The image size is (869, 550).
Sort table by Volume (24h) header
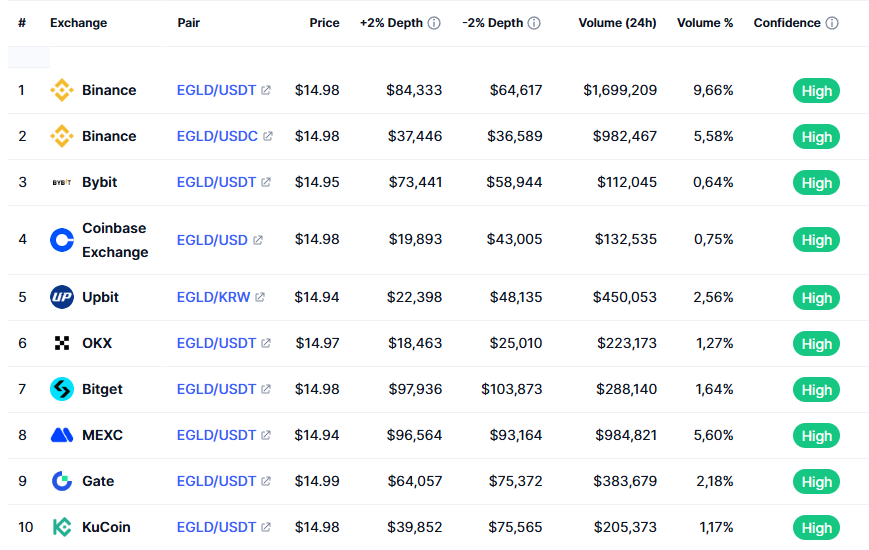pyautogui.click(x=617, y=23)
